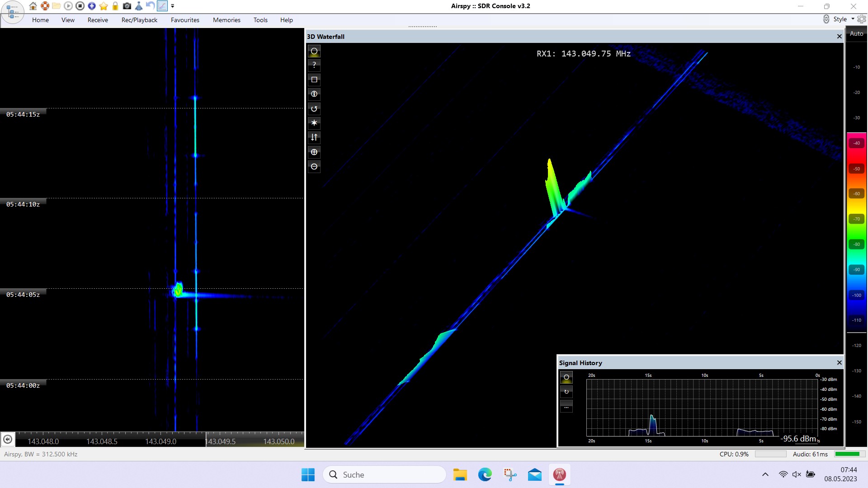Screen dimensions: 868x488
Task: Open the lifebuoy help icon
Action: (45, 6)
